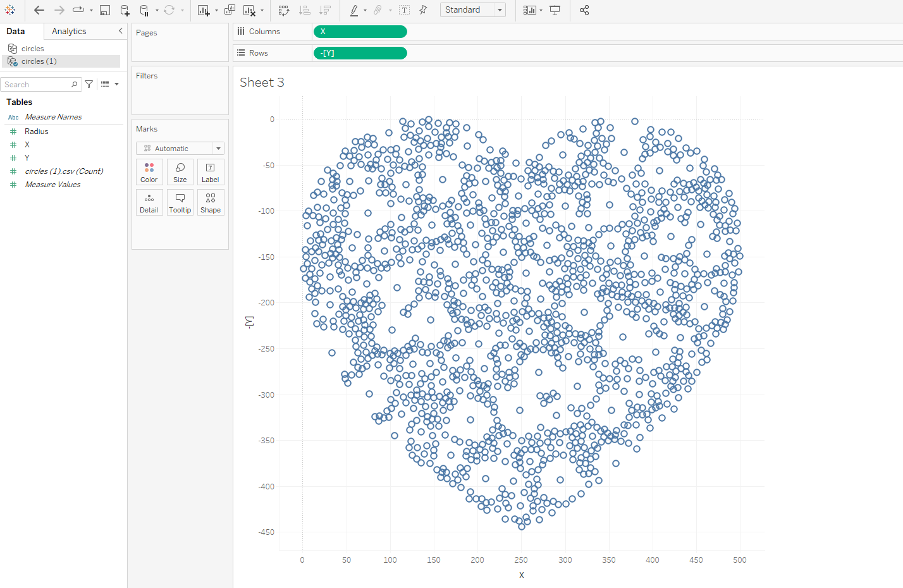Add a new data source

pyautogui.click(x=125, y=10)
